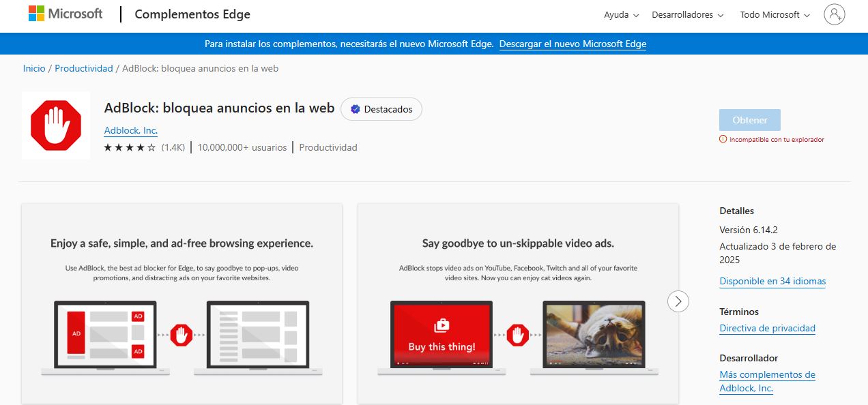Expand the Desarrolladores dropdown
This screenshot has width=868, height=405.
tap(686, 14)
